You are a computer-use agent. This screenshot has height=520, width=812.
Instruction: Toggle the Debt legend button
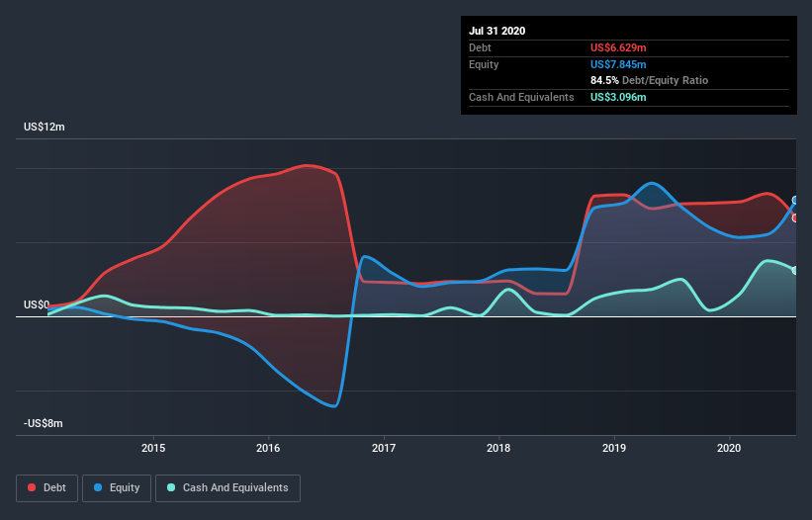pyautogui.click(x=47, y=488)
